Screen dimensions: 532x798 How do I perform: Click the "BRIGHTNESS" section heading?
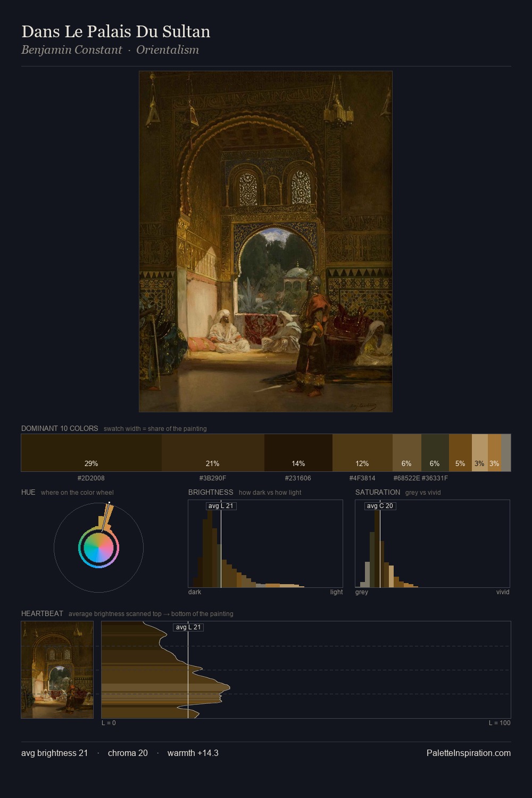[x=211, y=492]
